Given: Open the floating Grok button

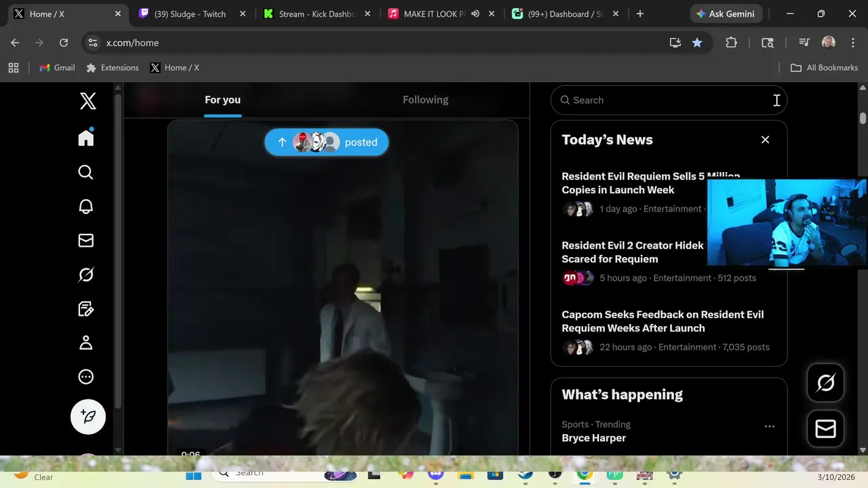Looking at the screenshot, I should click(825, 383).
